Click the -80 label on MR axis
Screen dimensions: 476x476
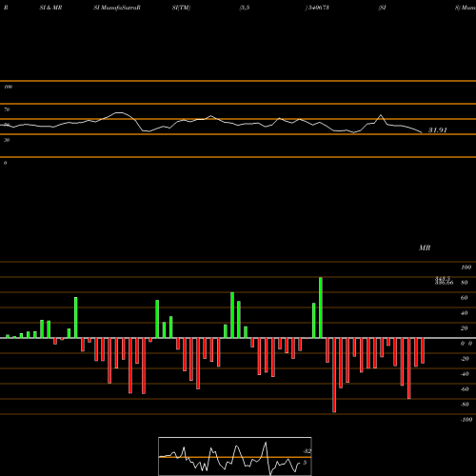pos(465,405)
